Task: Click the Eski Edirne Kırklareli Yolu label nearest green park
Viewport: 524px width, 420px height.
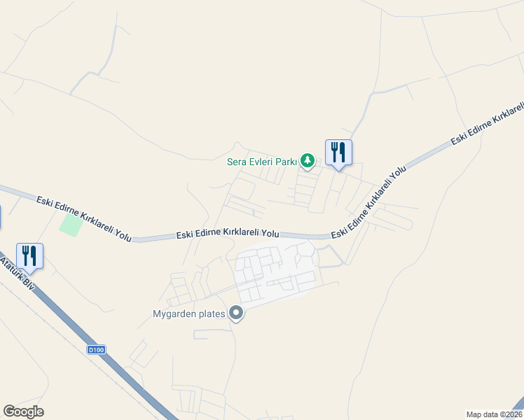Action: pyautogui.click(x=83, y=218)
